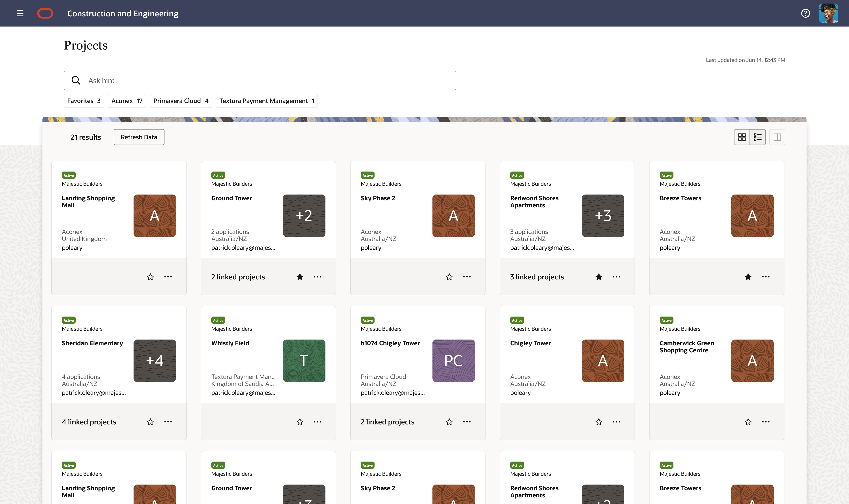Open Sheridan Elementary project title
This screenshot has width=849, height=504.
pos(92,343)
